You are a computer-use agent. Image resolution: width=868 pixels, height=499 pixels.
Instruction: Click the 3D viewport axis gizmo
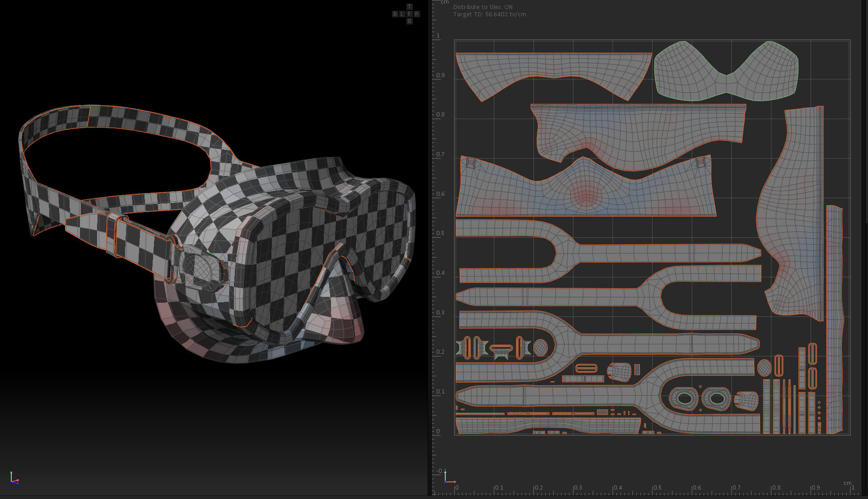tap(14, 478)
